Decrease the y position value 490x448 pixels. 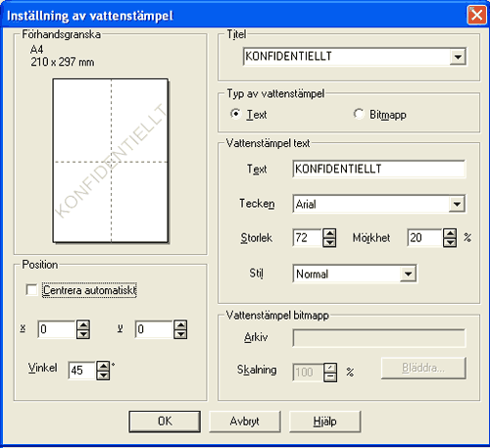[x=180, y=334]
